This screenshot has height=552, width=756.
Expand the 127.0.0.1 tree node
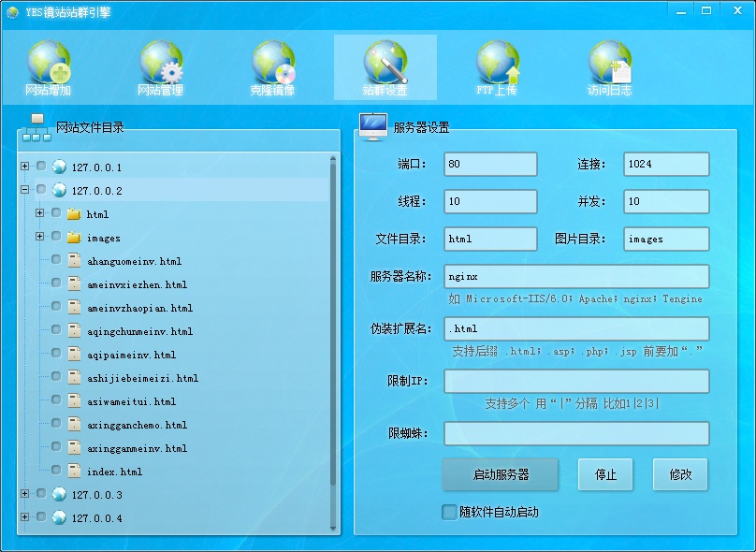point(24,166)
